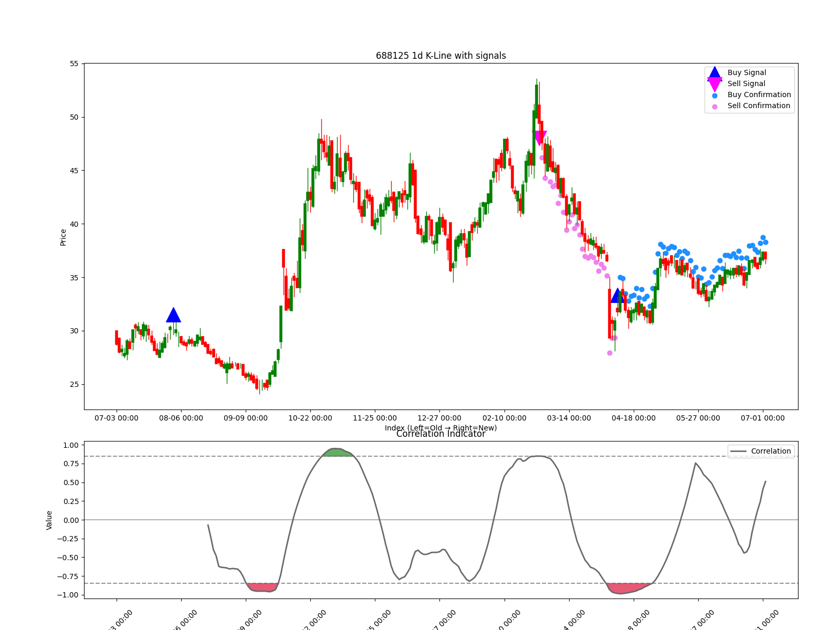Viewport: 840px width, 630px height.
Task: Click the price tick label 25
Action: [74, 385]
